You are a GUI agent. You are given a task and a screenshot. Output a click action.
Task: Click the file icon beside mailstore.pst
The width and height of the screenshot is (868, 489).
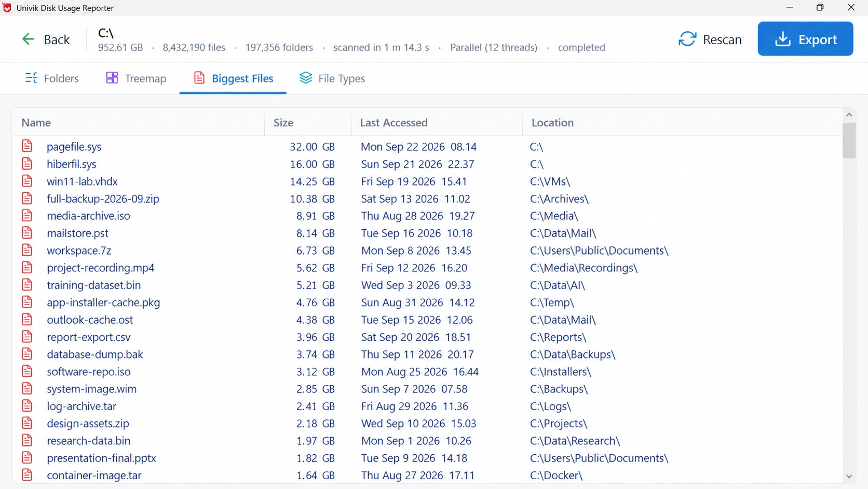point(27,233)
